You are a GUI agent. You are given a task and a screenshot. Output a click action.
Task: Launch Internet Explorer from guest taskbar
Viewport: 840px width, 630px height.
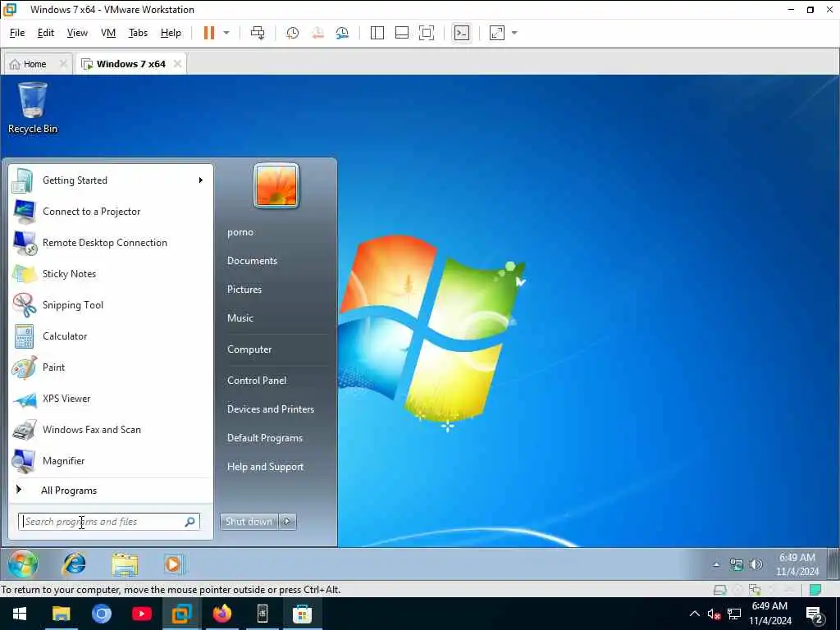[x=74, y=564]
